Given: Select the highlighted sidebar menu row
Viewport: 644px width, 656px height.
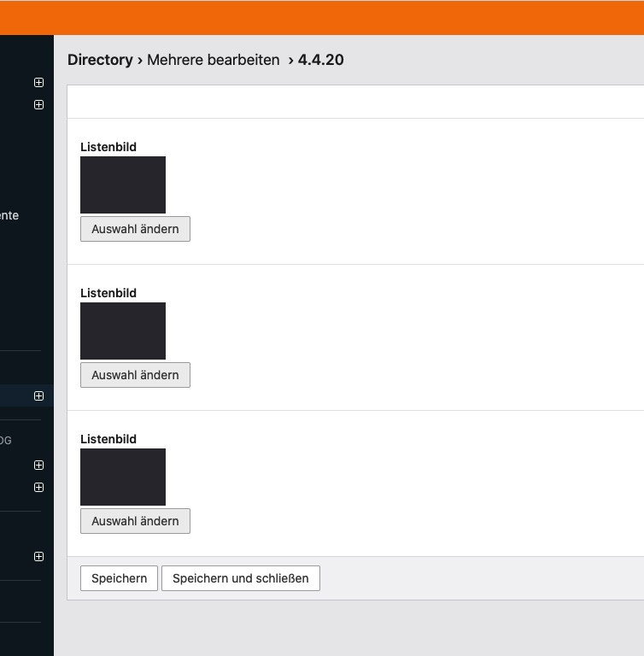Looking at the screenshot, I should (x=15, y=396).
